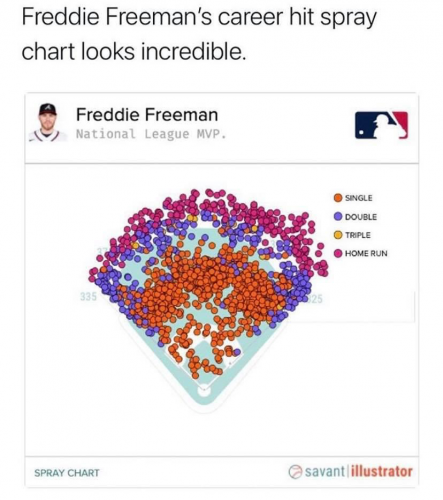443x500 pixels.
Task: Toggle the DOUBLE legend label
Action: (361, 217)
